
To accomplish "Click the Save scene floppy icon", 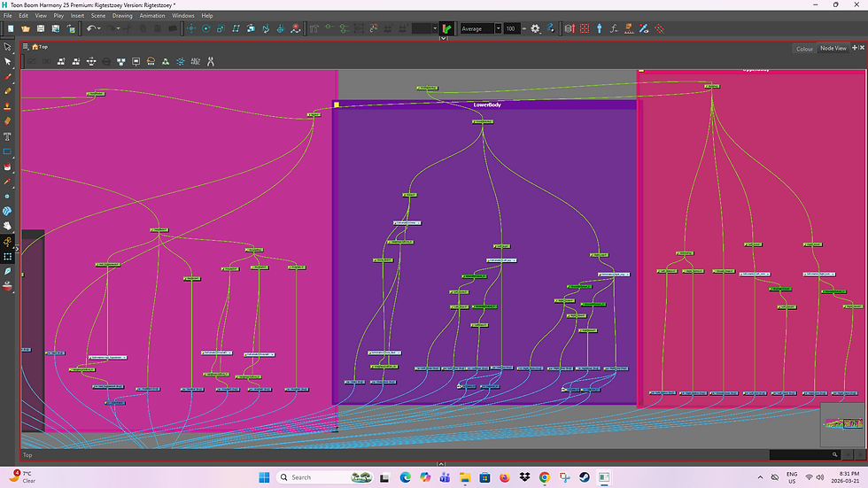I will point(41,28).
